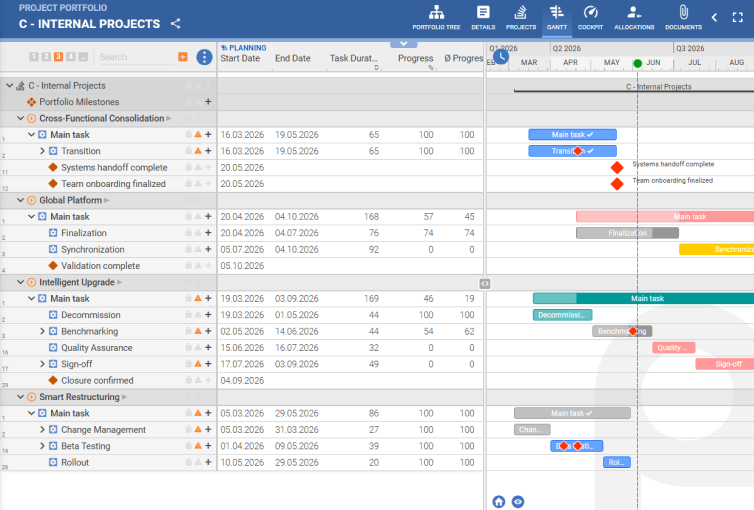Click the warning triangle on Beta Testing row

pos(198,446)
